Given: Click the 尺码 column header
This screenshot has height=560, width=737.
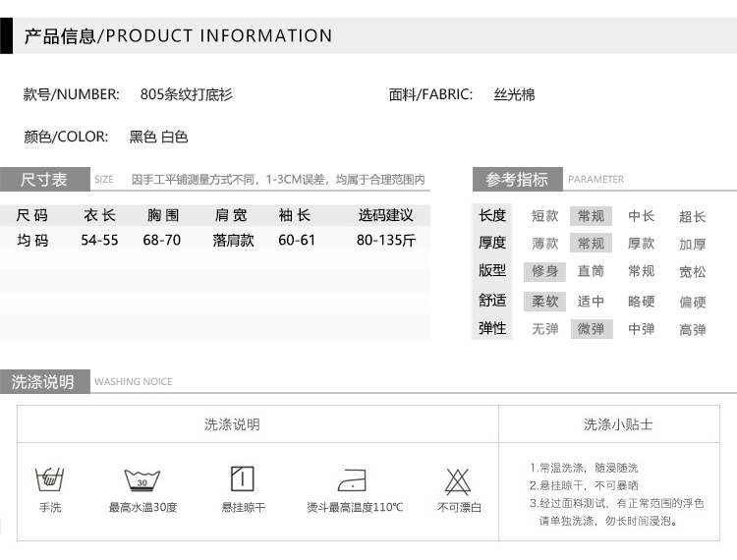Looking at the screenshot, I should [32, 215].
